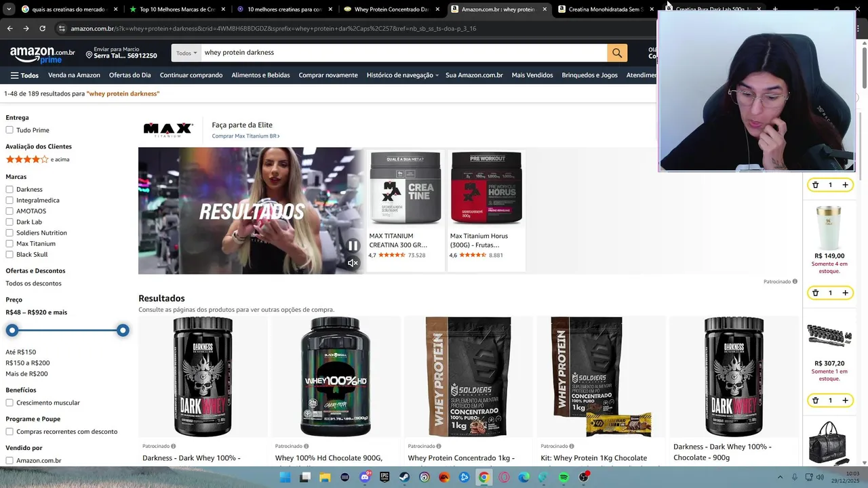Open Venda na Amazon nav item
Viewport: 868px width, 488px height.
(x=74, y=75)
